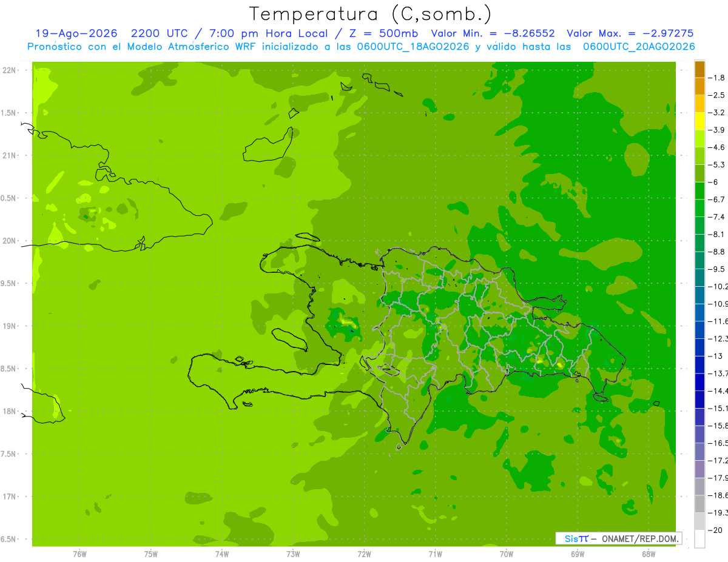Screen dimensions: 728x562
Task: Click the '68W' longitude label
Action: [x=649, y=554]
